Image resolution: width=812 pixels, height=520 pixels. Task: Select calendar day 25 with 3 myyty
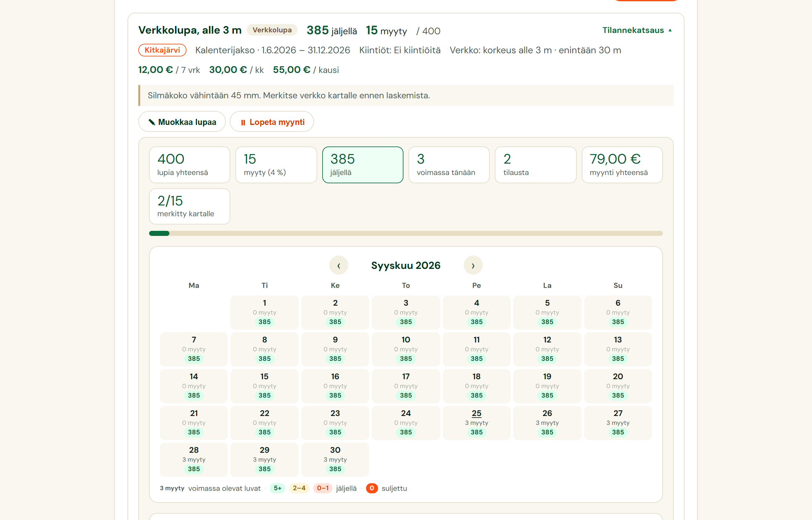[x=477, y=423]
